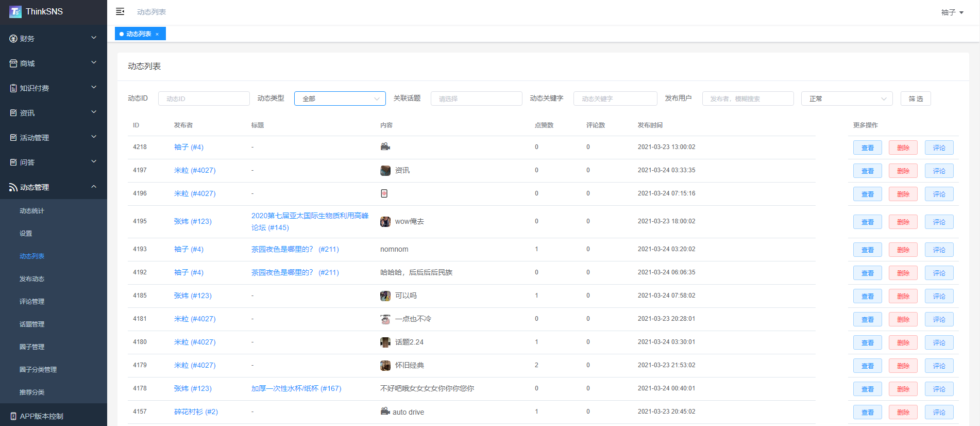Close the 动态列表 tab with its x

[157, 34]
